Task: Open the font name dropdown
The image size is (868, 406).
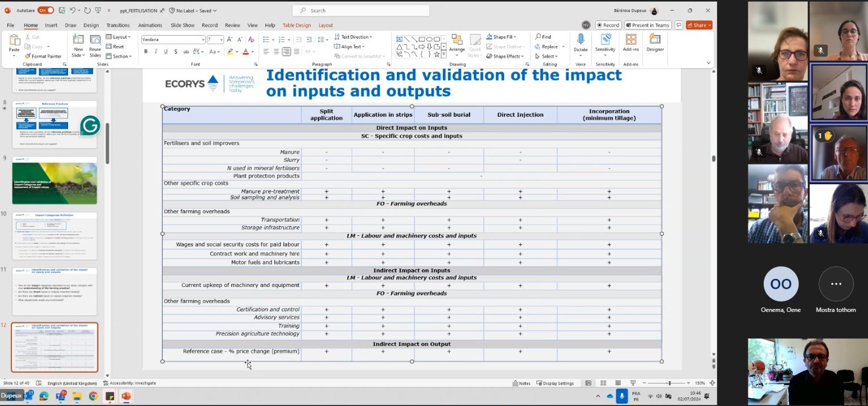Action: pyautogui.click(x=202, y=40)
